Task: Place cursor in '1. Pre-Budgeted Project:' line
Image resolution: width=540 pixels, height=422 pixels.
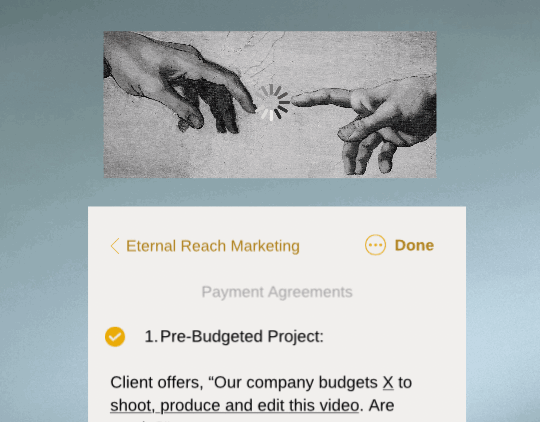Action: (x=234, y=337)
